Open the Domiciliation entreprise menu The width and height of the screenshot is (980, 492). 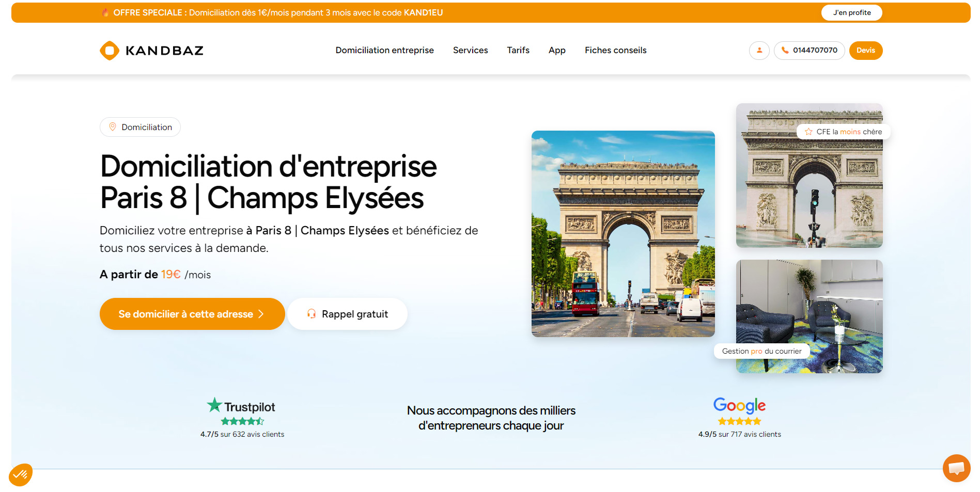[x=384, y=50]
